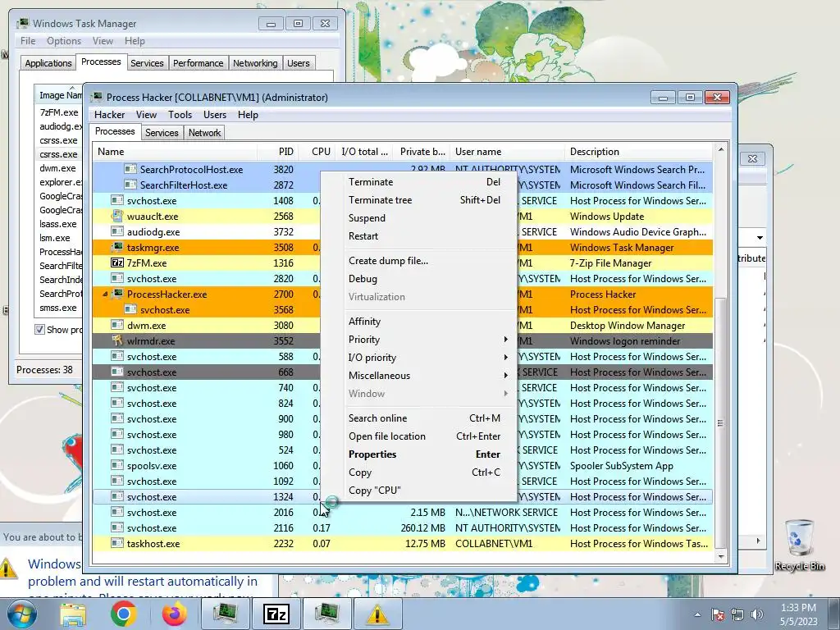Viewport: 840px width, 630px height.
Task: Toggle the Show processes checkbox in Task Manager
Action: [x=39, y=330]
